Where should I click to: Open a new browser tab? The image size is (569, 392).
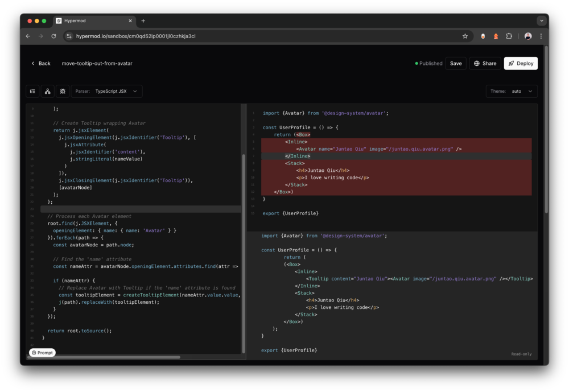point(143,21)
